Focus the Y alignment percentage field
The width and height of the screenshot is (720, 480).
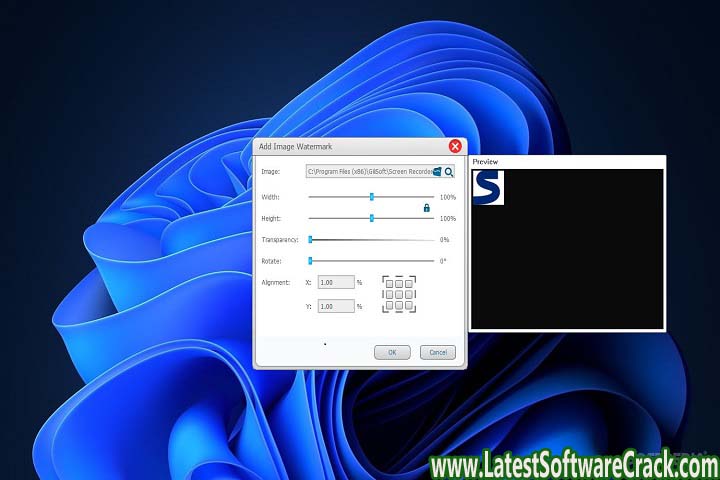pos(335,306)
